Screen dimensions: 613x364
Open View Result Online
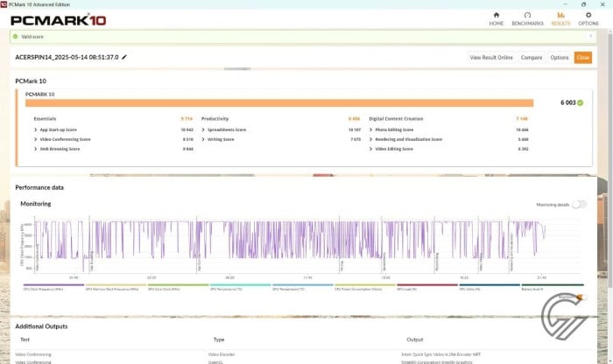coord(491,58)
